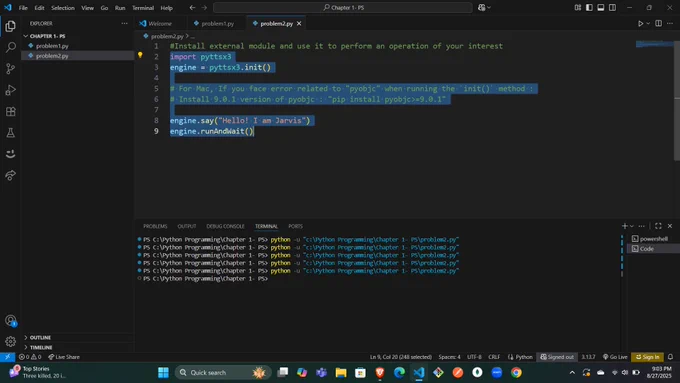Screen dimensions: 680x383
Task: Open the Run and Debug view
Action: click(x=10, y=90)
